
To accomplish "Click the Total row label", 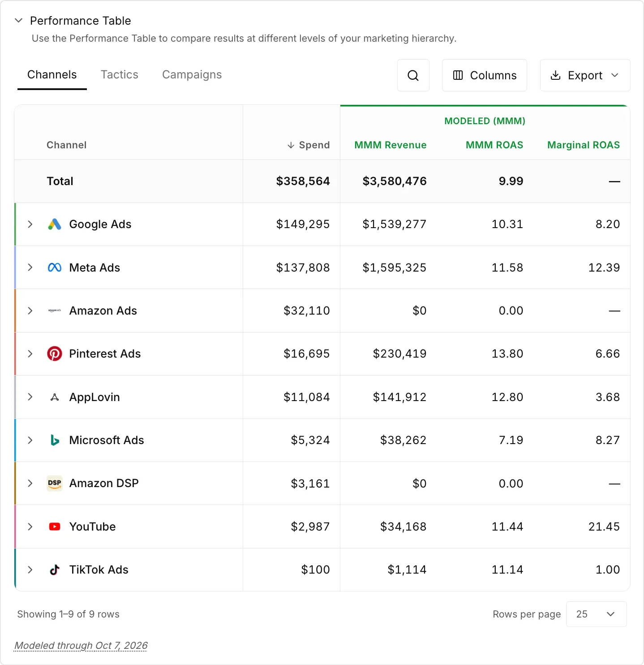I will (x=60, y=181).
